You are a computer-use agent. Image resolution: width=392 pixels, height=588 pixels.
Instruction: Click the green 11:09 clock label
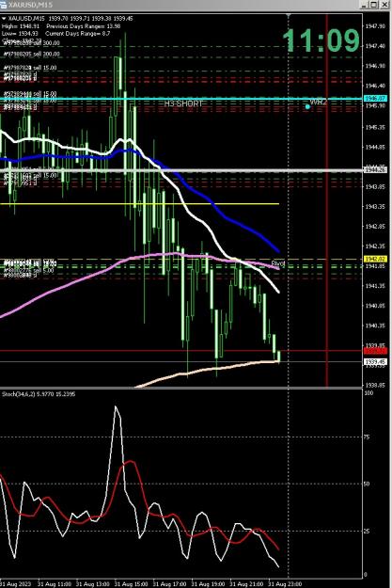pyautogui.click(x=321, y=40)
